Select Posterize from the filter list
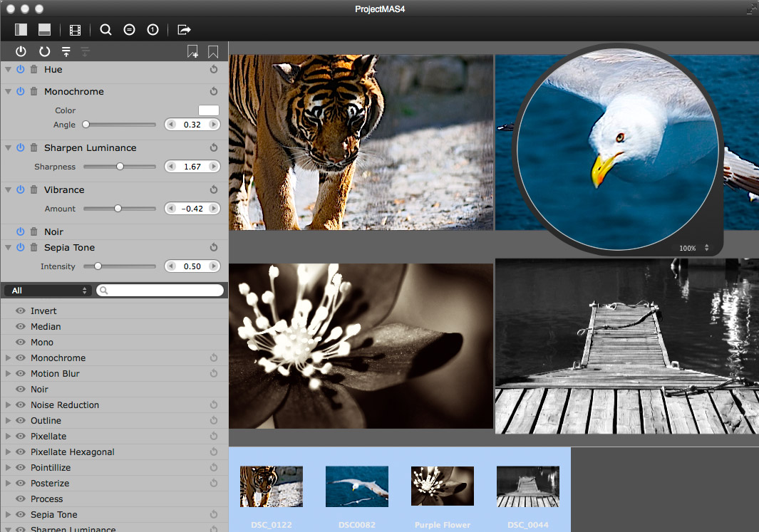759x532 pixels. [50, 484]
